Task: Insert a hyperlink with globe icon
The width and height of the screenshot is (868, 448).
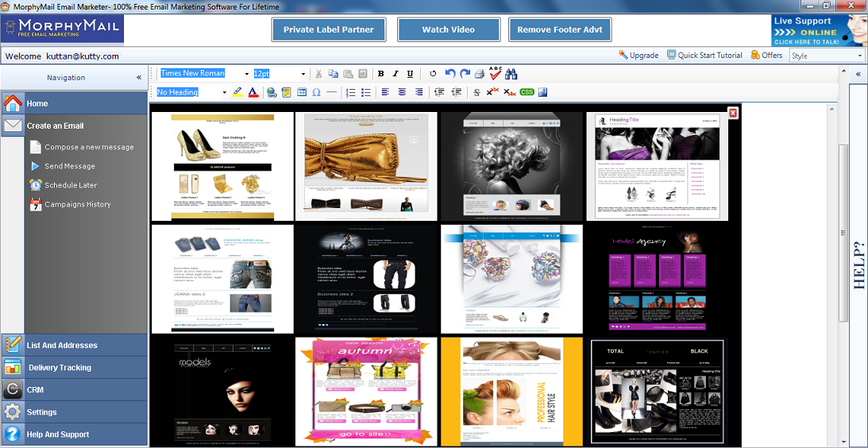Action: [272, 92]
